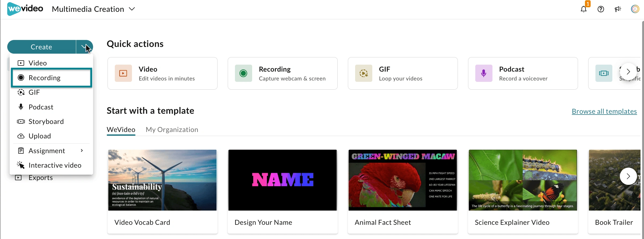The image size is (644, 239).
Task: Open Exports in the sidebar
Action: (40, 178)
